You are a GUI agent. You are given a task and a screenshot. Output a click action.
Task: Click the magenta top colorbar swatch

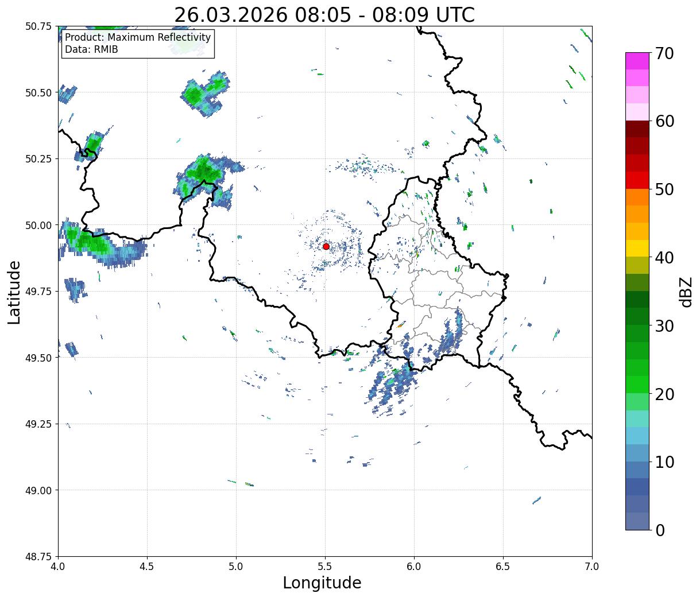[x=637, y=61]
